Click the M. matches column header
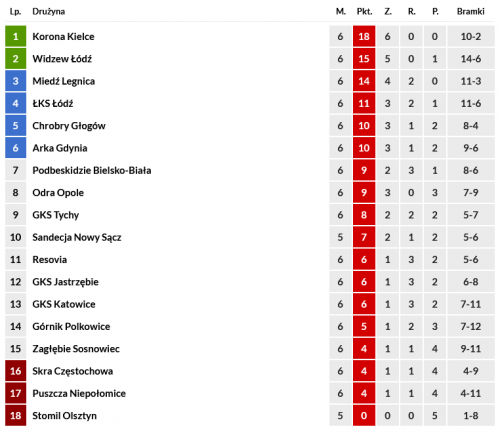The height and width of the screenshot is (431, 500). coord(341,12)
